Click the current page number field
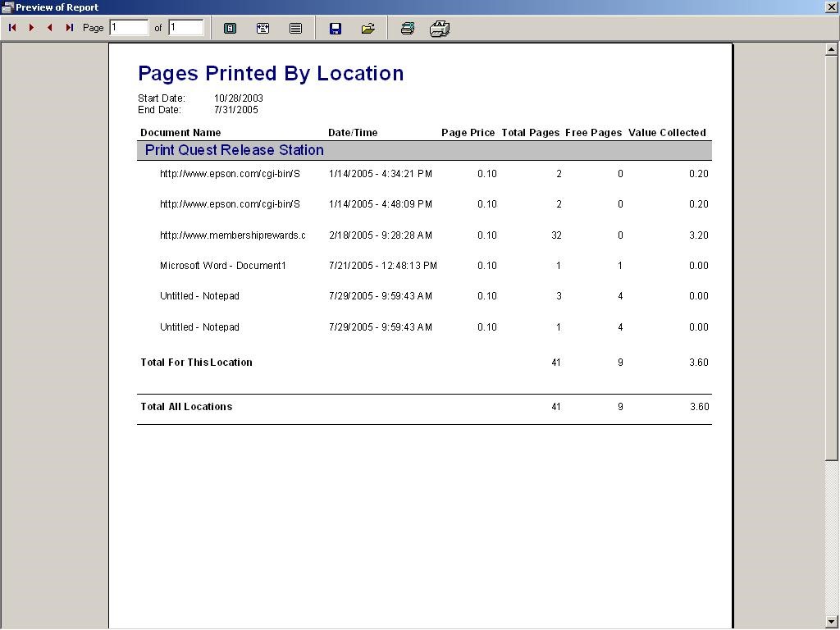This screenshot has width=840, height=630. coord(129,27)
